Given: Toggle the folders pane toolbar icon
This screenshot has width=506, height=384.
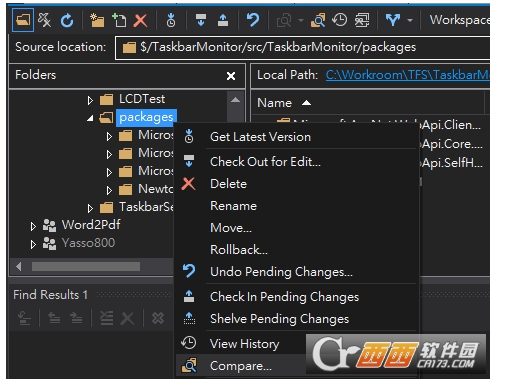Looking at the screenshot, I should (x=23, y=20).
